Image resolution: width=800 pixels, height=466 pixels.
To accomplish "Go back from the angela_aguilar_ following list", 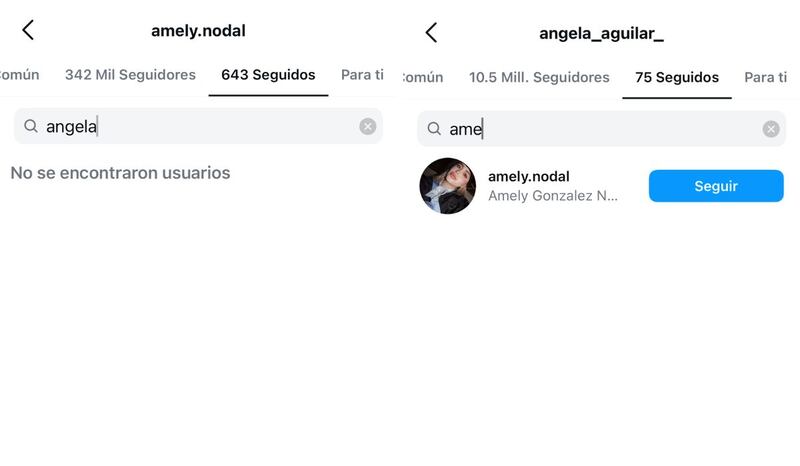I will [x=431, y=32].
